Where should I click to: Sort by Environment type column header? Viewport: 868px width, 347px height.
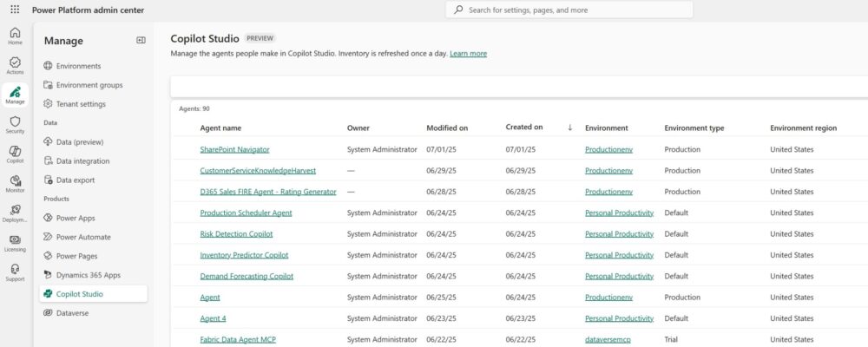[x=694, y=128]
